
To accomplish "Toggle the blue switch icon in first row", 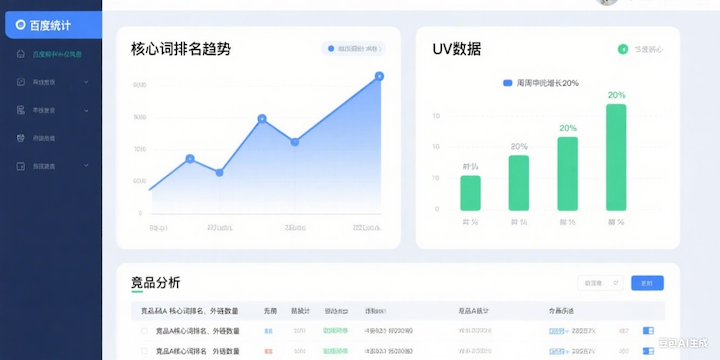I will [x=648, y=331].
